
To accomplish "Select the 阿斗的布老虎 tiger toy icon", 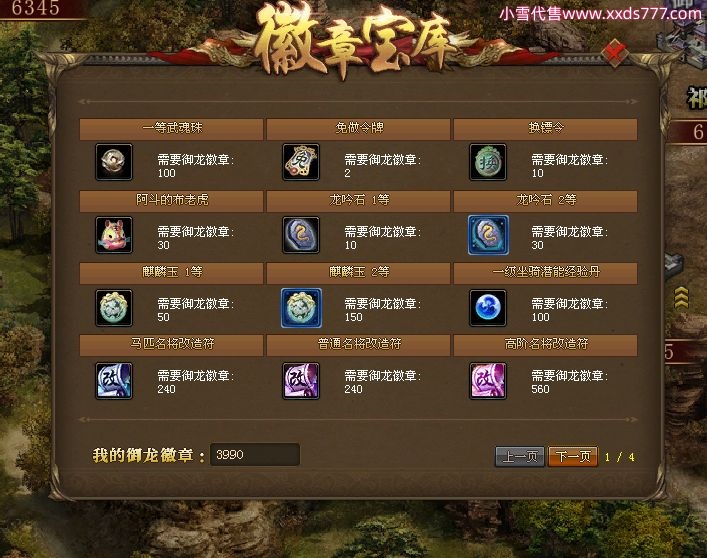I will coord(114,235).
